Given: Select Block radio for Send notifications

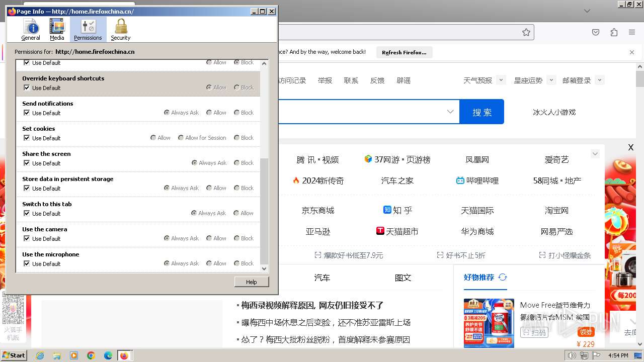Looking at the screenshot, I should (236, 113).
